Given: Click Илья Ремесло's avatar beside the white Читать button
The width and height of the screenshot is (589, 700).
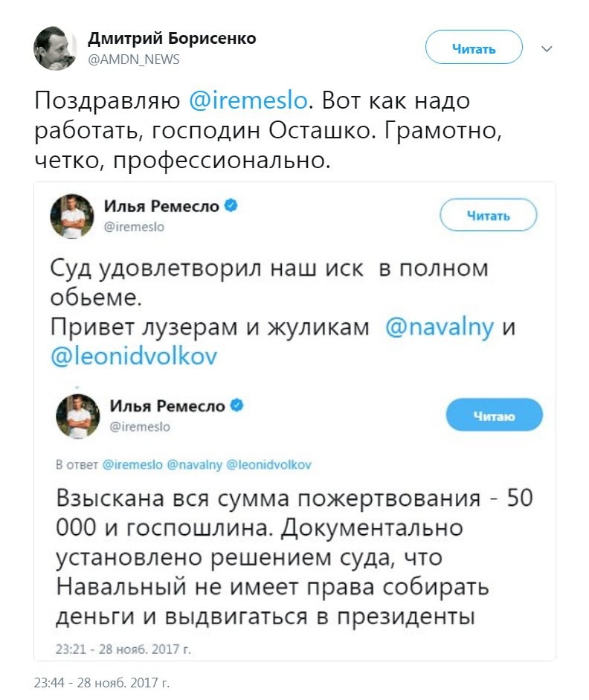Looking at the screenshot, I should [72, 216].
